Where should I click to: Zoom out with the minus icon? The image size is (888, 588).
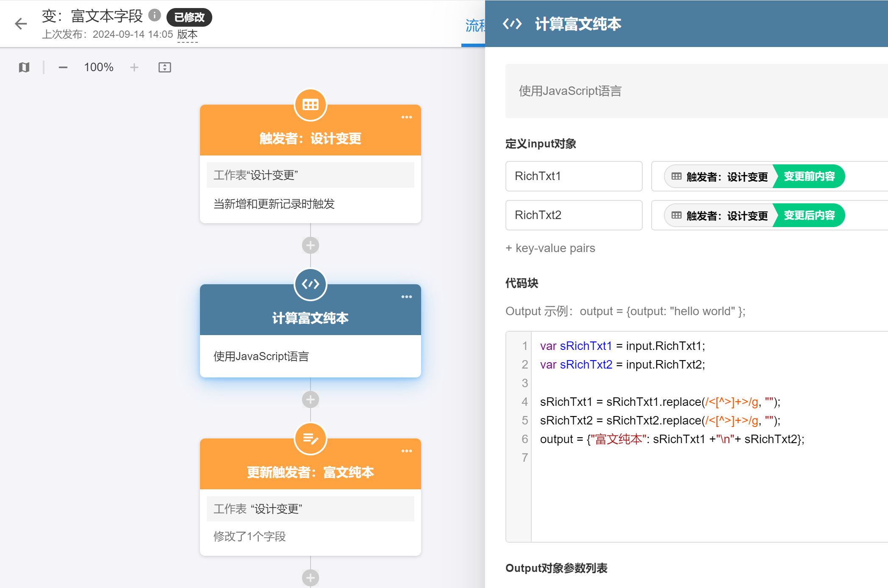coord(63,67)
